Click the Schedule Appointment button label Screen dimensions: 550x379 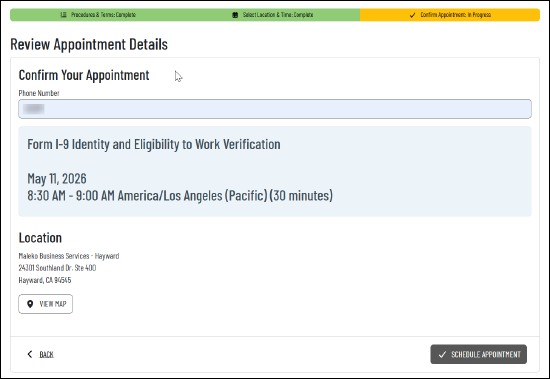click(486, 354)
